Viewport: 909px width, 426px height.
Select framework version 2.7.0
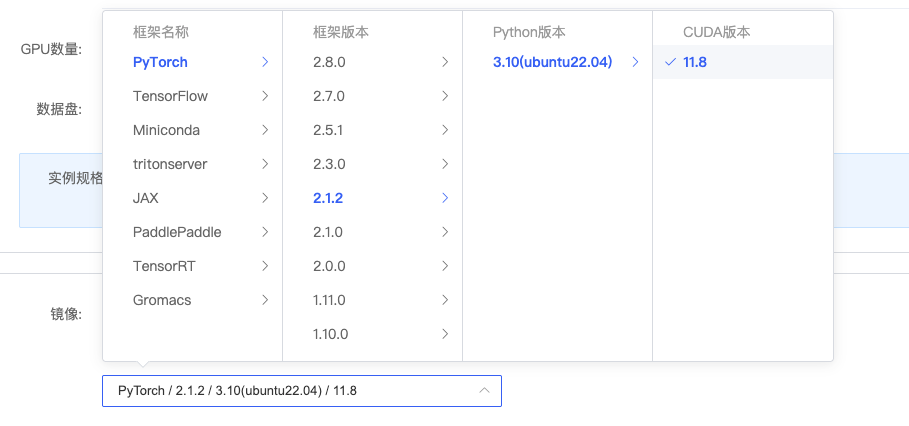[x=373, y=96]
